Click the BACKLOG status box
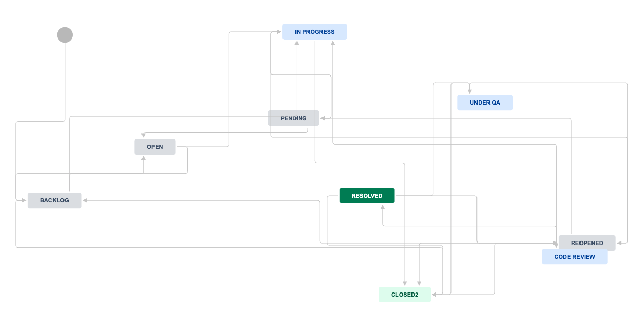The width and height of the screenshot is (644, 318). point(55,200)
